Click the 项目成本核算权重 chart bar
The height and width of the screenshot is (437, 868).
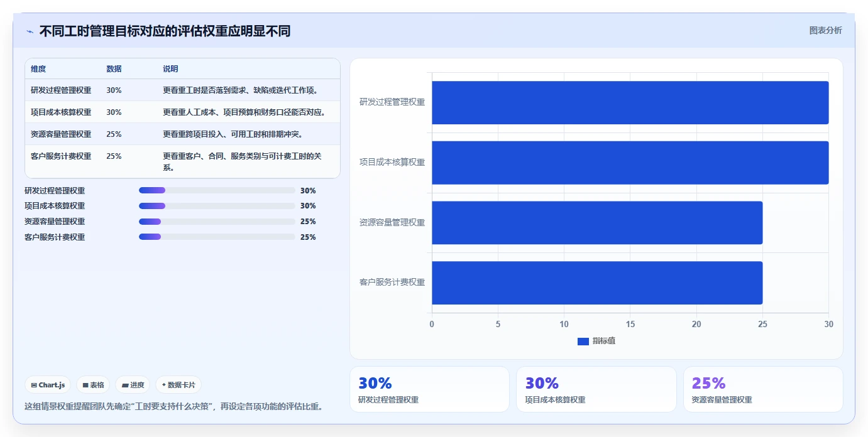(630, 163)
